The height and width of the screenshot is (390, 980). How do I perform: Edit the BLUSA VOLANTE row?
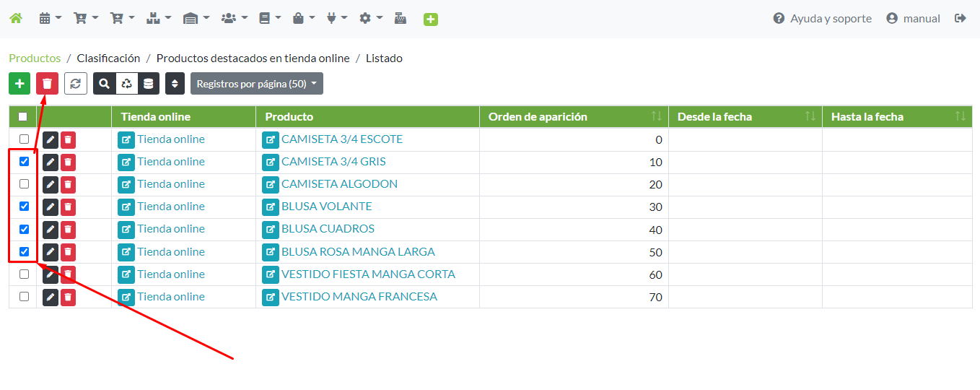[51, 207]
